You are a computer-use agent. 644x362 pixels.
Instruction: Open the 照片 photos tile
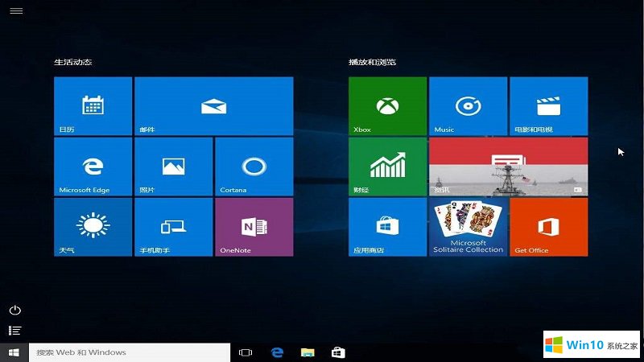pyautogui.click(x=173, y=167)
